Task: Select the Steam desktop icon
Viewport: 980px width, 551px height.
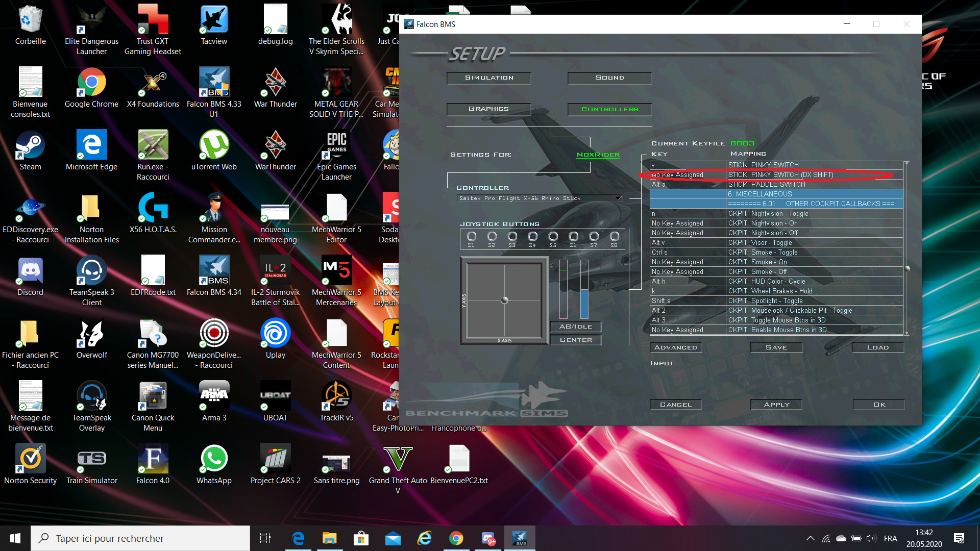Action: (x=30, y=151)
